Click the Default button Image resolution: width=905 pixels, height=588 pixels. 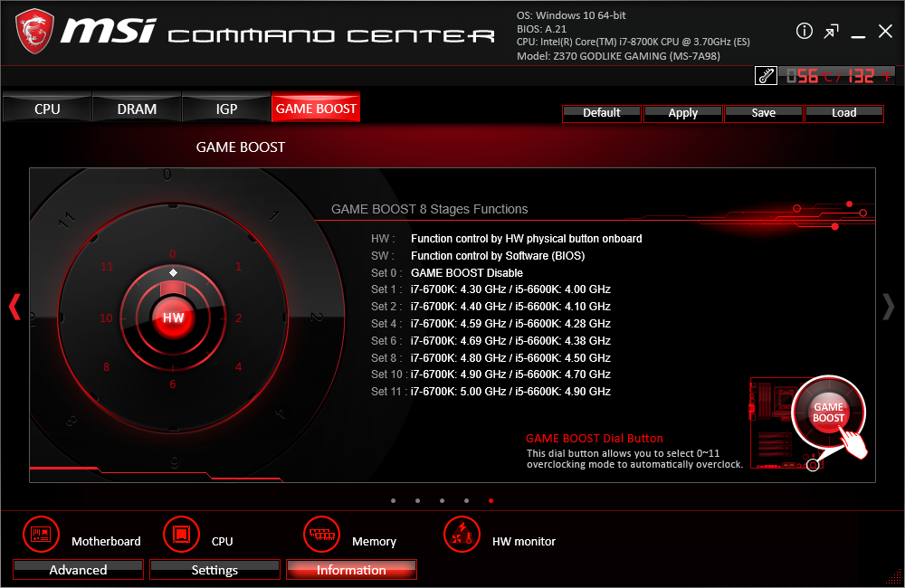tap(602, 113)
